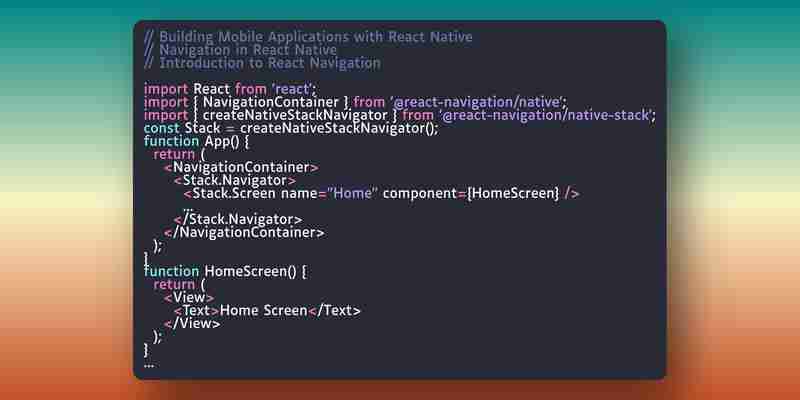
Task: Click the line "import React from 'react';"
Action: click(230, 89)
